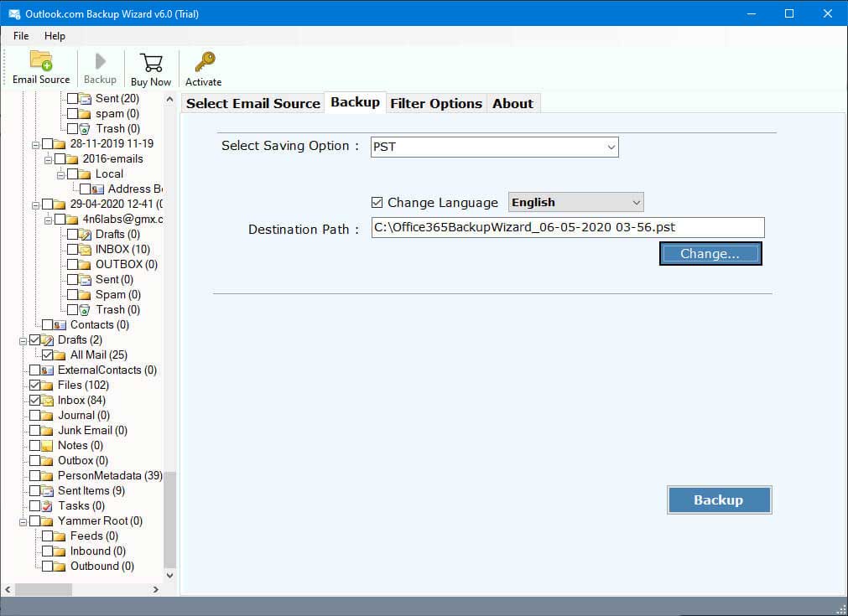Click the Address Book contact card icon

[97, 189]
